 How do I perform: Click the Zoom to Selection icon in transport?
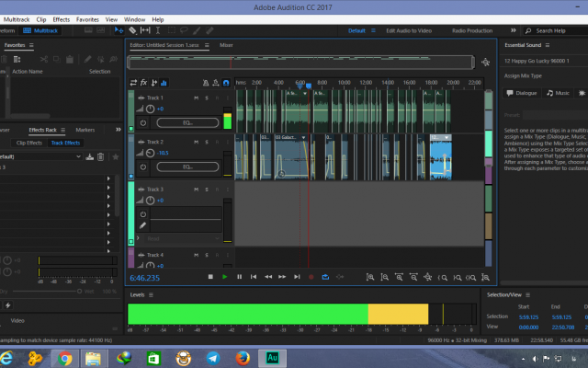pos(471,278)
